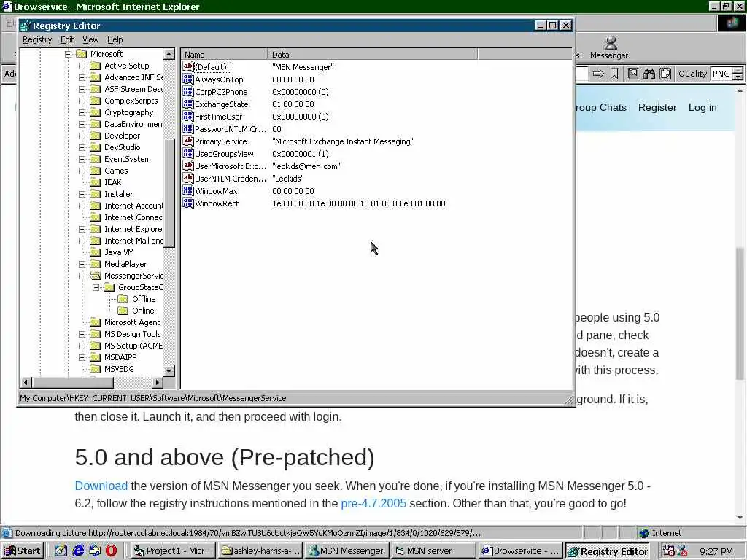Viewport: 747px width, 560px height.
Task: Select the ExchangeState value
Action: [222, 104]
